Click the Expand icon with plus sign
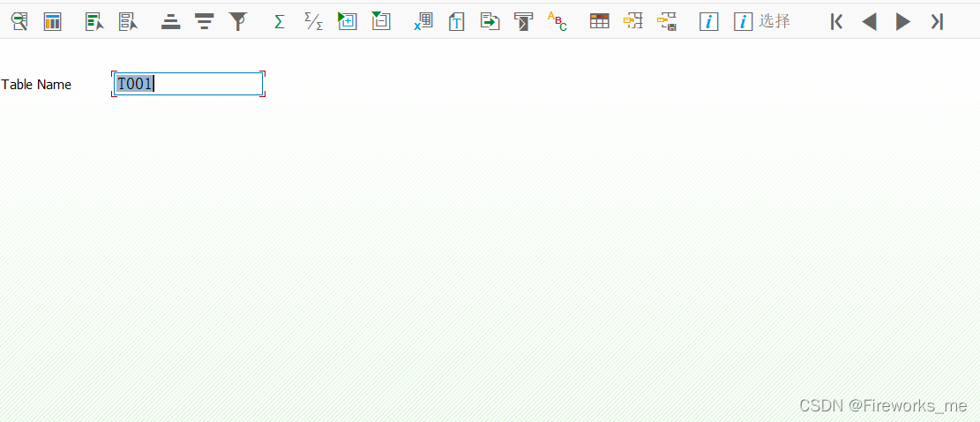The image size is (980, 422). click(x=347, y=21)
